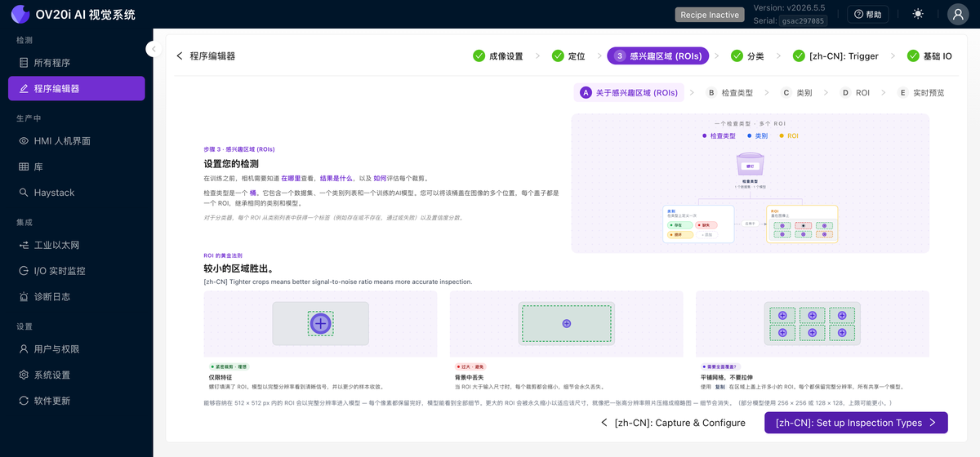Select 程序编辑器 sidebar item
The image size is (980, 457).
tap(77, 88)
